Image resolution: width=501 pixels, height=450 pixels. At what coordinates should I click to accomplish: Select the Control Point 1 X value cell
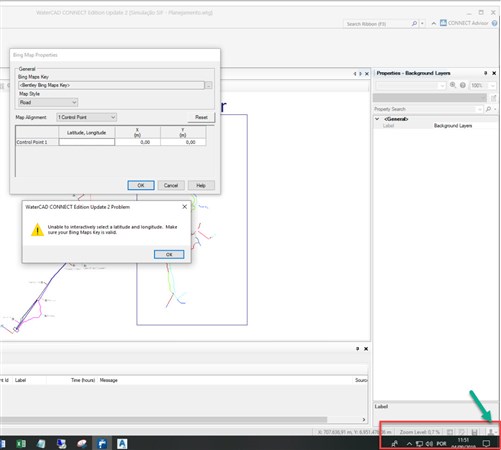tap(138, 142)
